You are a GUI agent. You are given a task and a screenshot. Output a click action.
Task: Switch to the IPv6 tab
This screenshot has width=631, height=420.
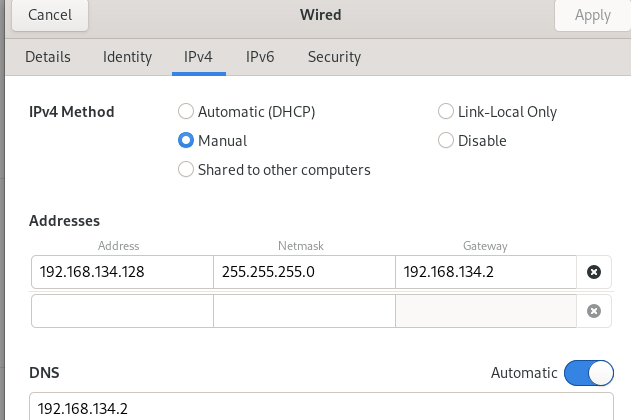[260, 57]
